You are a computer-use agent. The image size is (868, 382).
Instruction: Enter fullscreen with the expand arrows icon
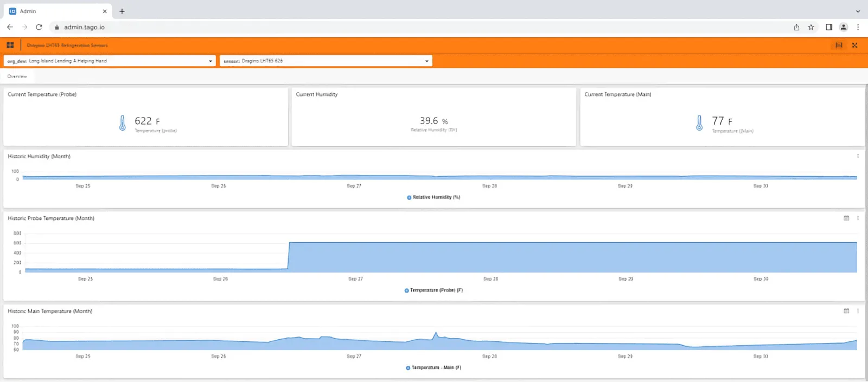coord(855,46)
